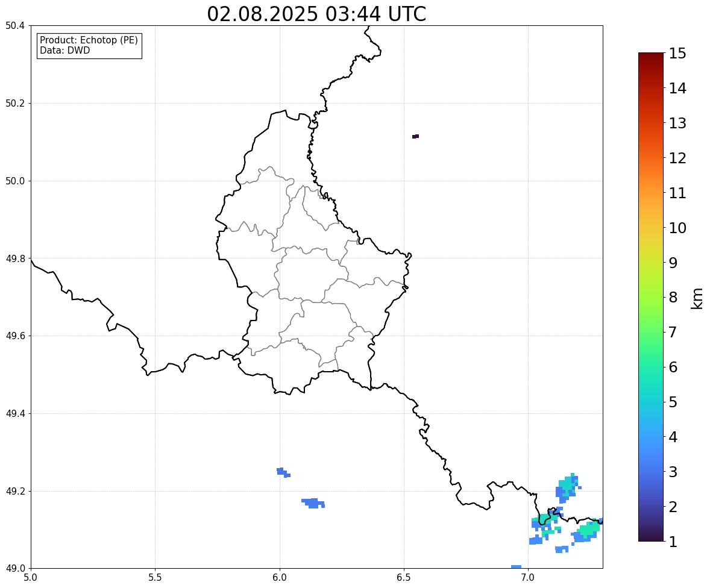
Task: Click the 'Data: DWD' legend line
Action: 64,51
